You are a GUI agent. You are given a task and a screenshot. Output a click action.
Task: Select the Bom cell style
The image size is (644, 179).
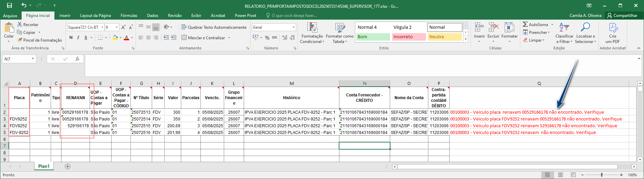point(373,37)
